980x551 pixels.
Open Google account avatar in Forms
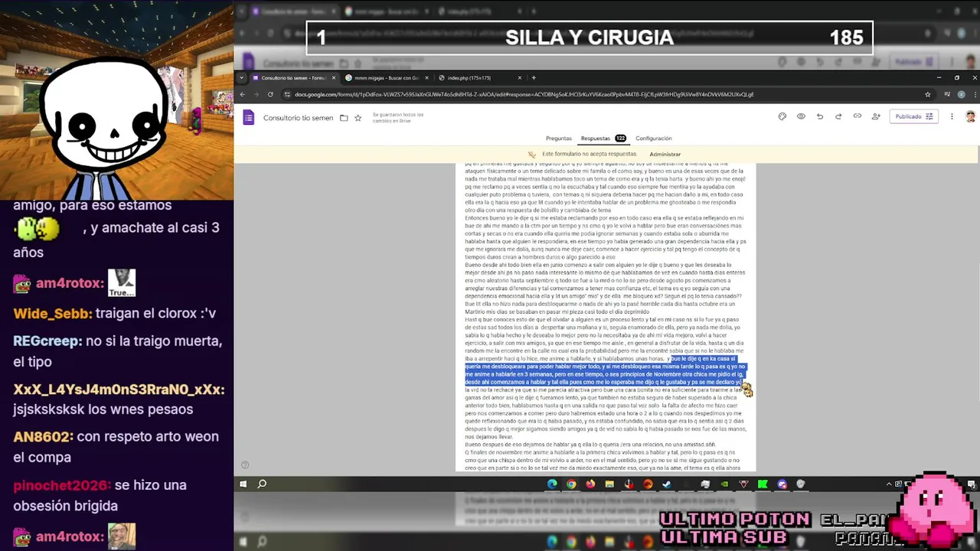point(970,116)
